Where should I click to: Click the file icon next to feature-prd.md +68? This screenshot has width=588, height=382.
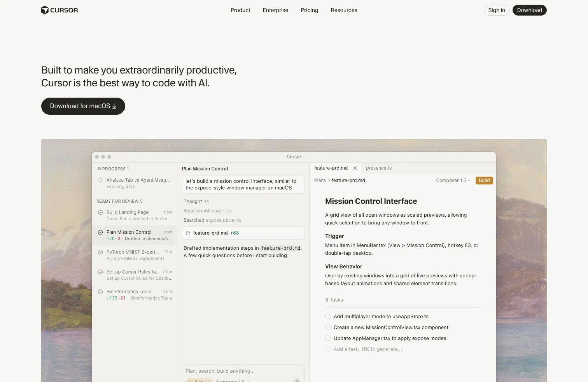click(188, 233)
